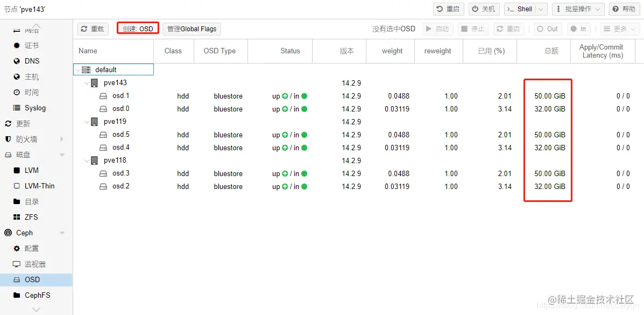The image size is (644, 315).
Task: Click the In button in toolbar
Action: pos(579,29)
